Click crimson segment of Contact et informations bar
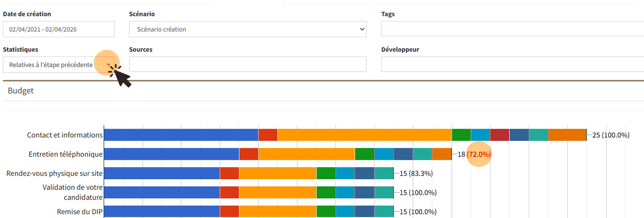 pyautogui.click(x=500, y=135)
